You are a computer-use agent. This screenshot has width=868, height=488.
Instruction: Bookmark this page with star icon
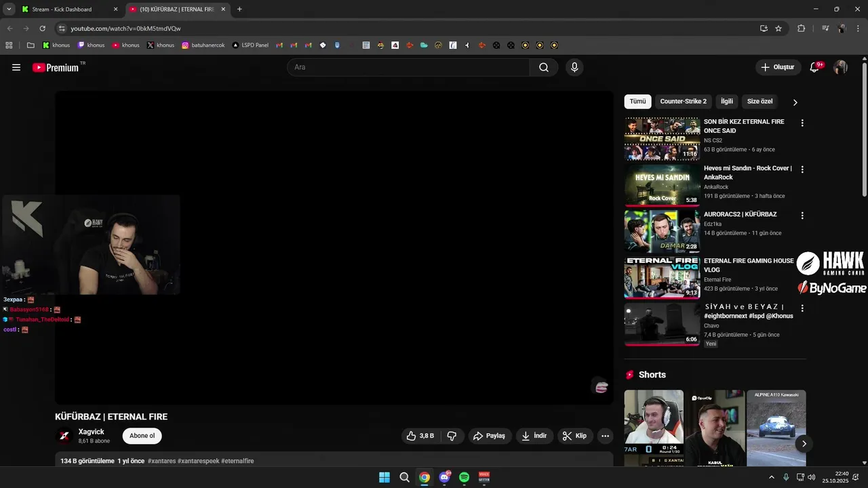(778, 28)
